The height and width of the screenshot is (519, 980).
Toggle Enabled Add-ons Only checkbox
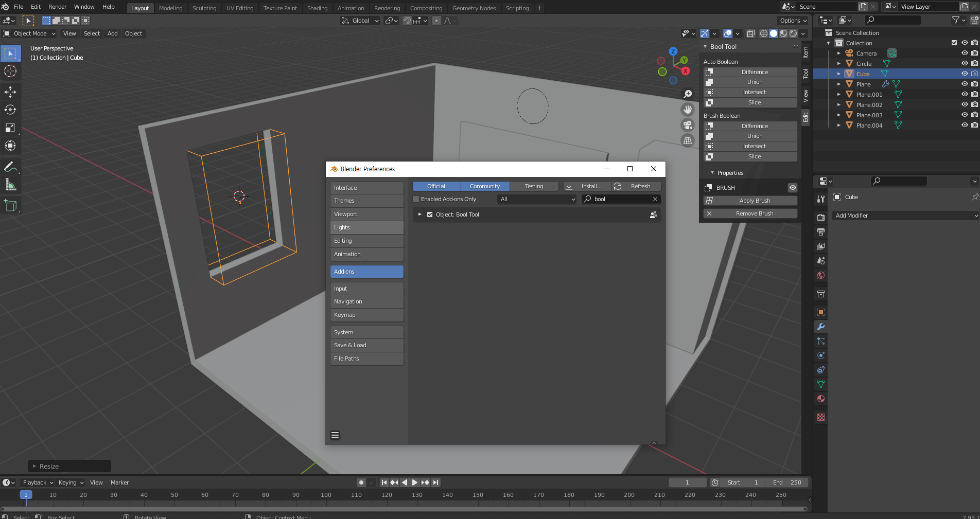(416, 199)
